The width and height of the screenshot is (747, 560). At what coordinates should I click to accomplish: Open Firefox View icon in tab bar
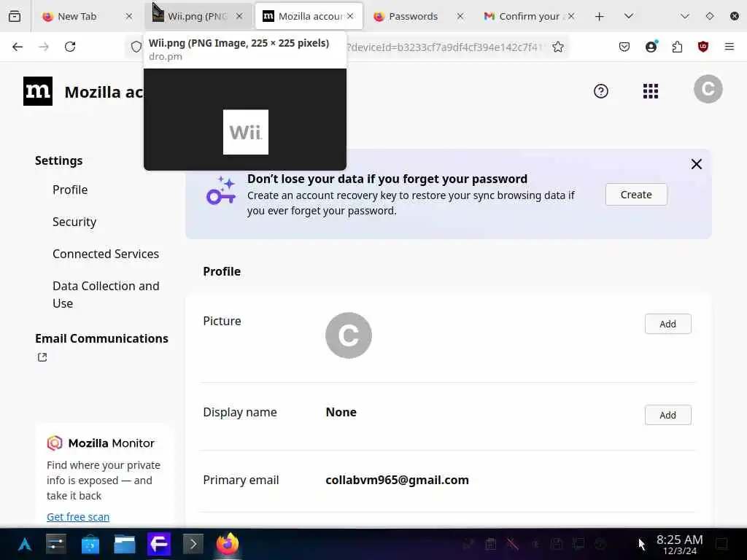(x=15, y=16)
